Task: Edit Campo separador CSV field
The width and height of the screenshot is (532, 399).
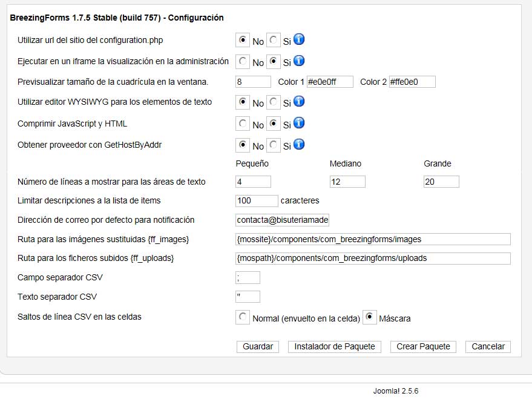Action: (248, 277)
